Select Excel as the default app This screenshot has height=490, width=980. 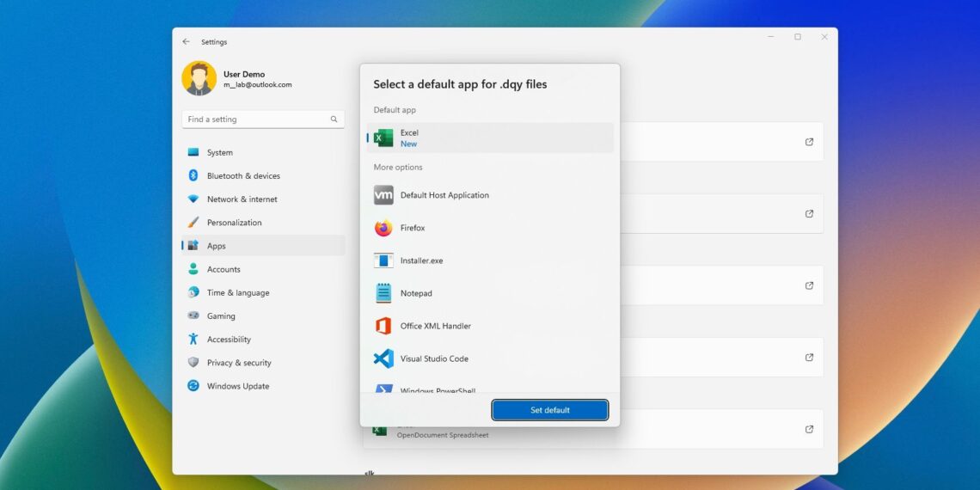(x=490, y=138)
